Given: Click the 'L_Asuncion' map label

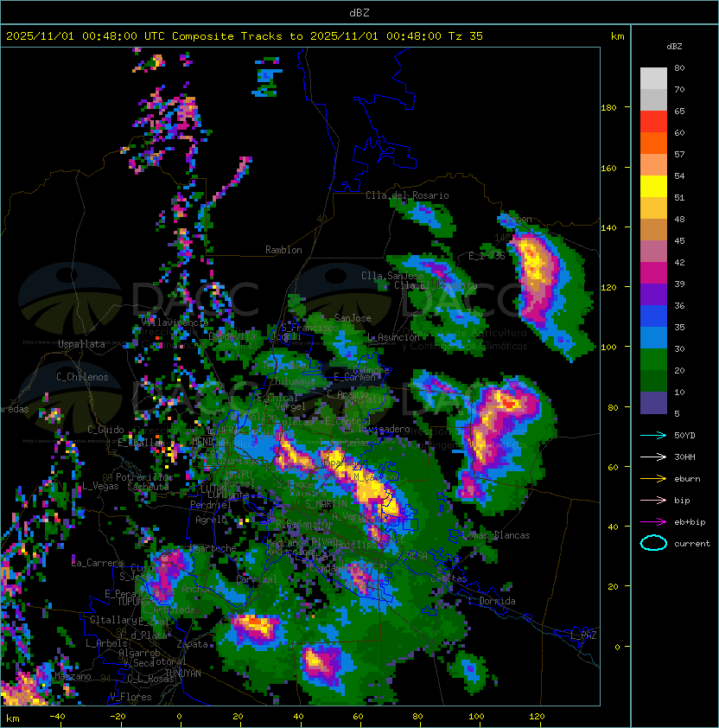Looking at the screenshot, I should [393, 337].
